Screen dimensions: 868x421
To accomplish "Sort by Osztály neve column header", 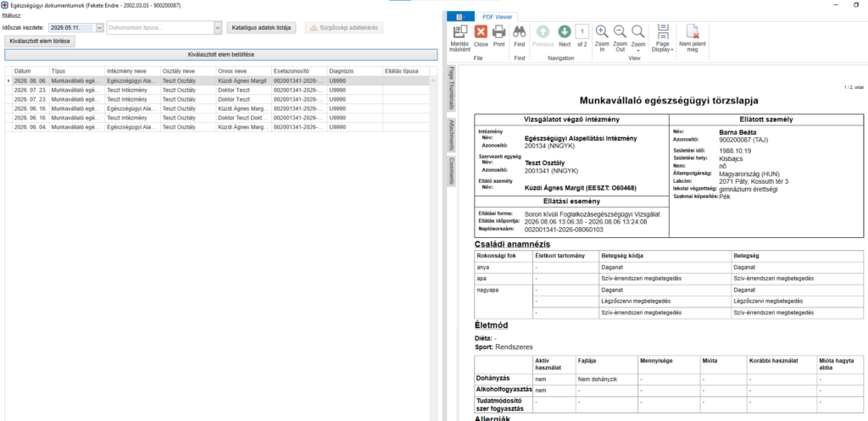I will (188, 71).
